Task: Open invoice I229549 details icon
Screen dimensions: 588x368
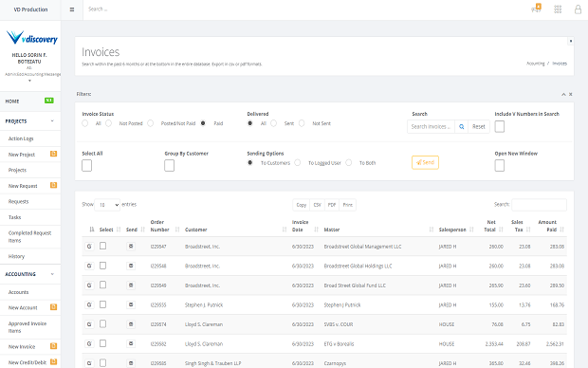Action: tap(89, 285)
